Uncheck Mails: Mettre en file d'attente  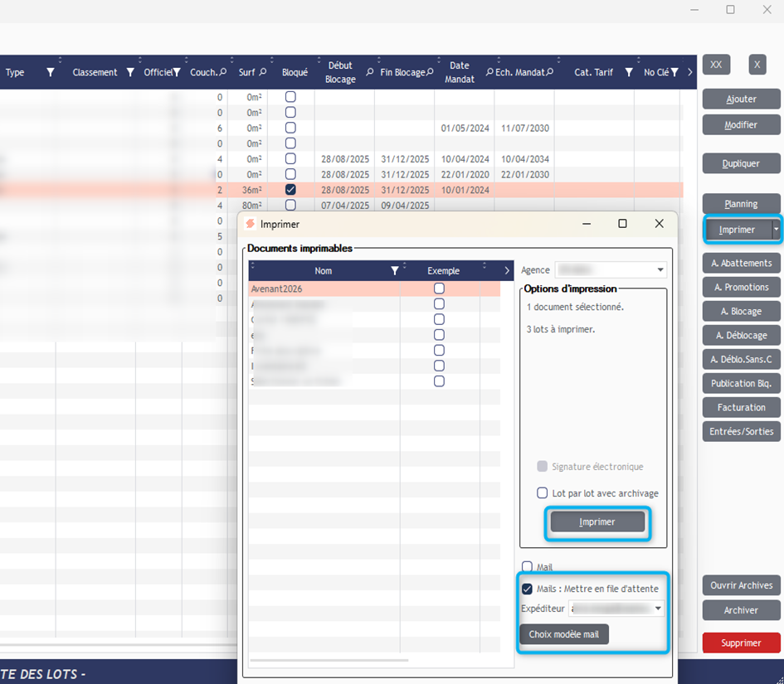[527, 589]
